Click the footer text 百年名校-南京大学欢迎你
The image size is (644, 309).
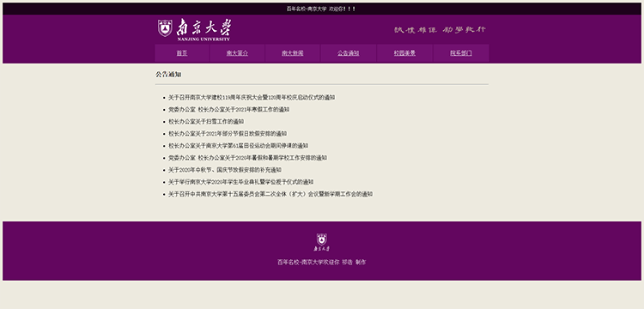[x=308, y=262]
